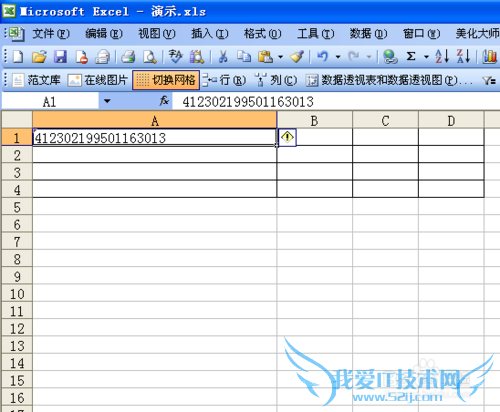The image size is (500, 412).
Task: Undo the last action
Action: point(322,57)
